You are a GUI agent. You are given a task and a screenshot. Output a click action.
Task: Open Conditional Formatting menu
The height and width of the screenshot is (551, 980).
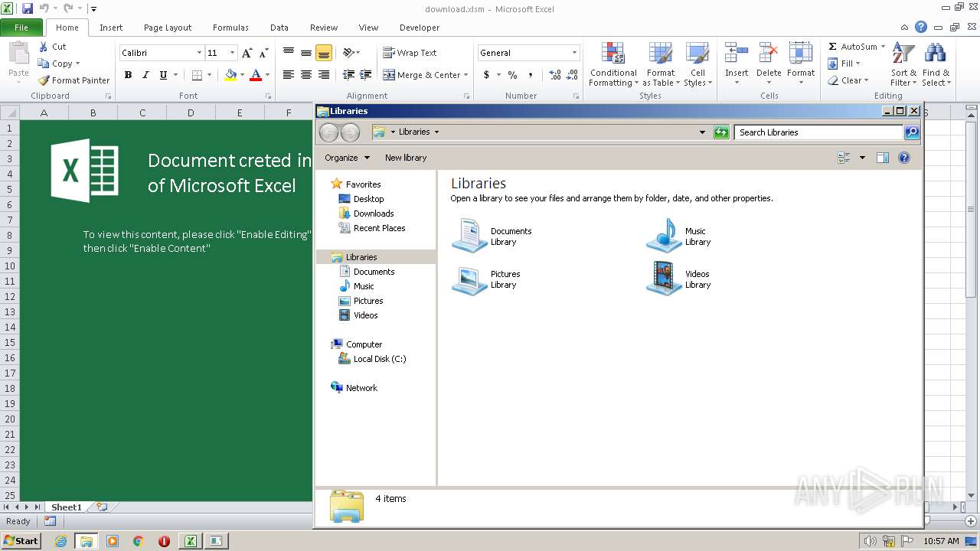click(x=612, y=65)
